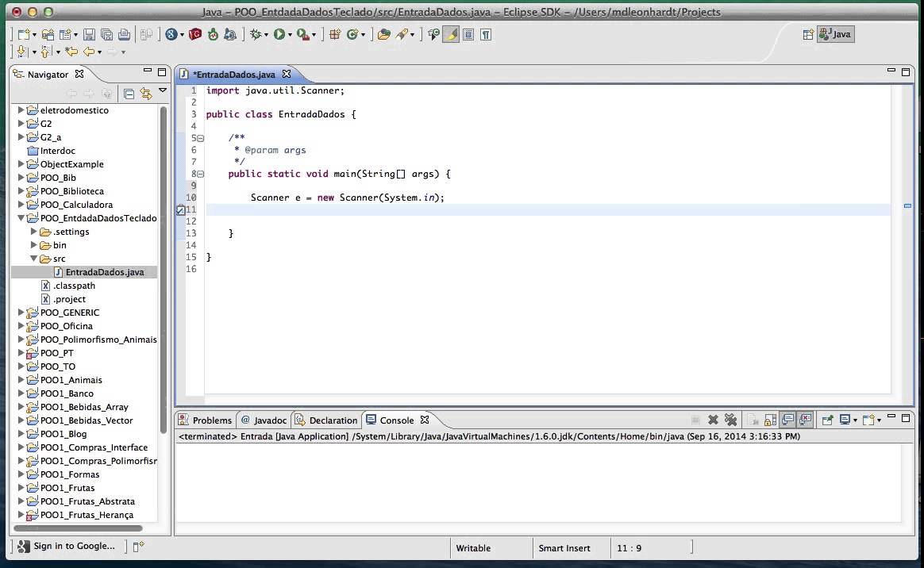Click the New Java Package icon
Image resolution: width=924 pixels, height=568 pixels.
[x=335, y=35]
